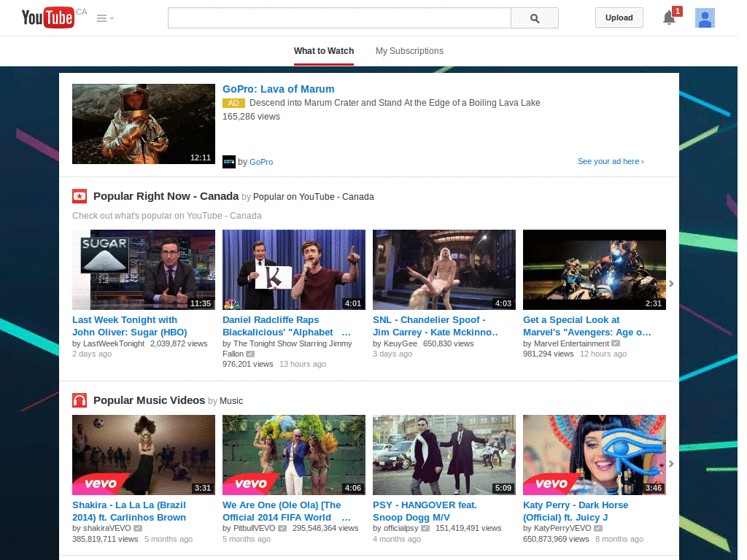Open PSY - HANGOVER feat. Snoop Dogg title
This screenshot has height=560, width=747.
click(x=425, y=511)
